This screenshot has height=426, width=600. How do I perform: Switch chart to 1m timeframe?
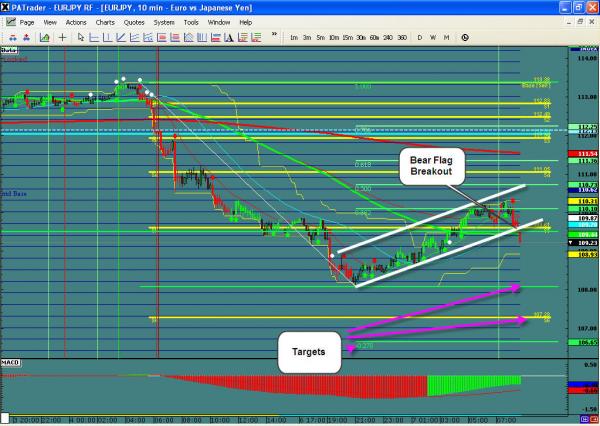pyautogui.click(x=294, y=37)
